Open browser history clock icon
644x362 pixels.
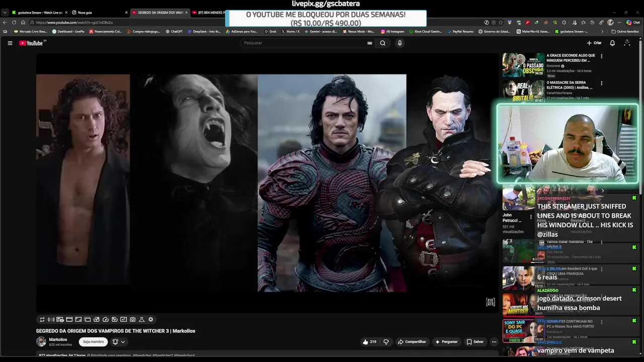click(592, 23)
